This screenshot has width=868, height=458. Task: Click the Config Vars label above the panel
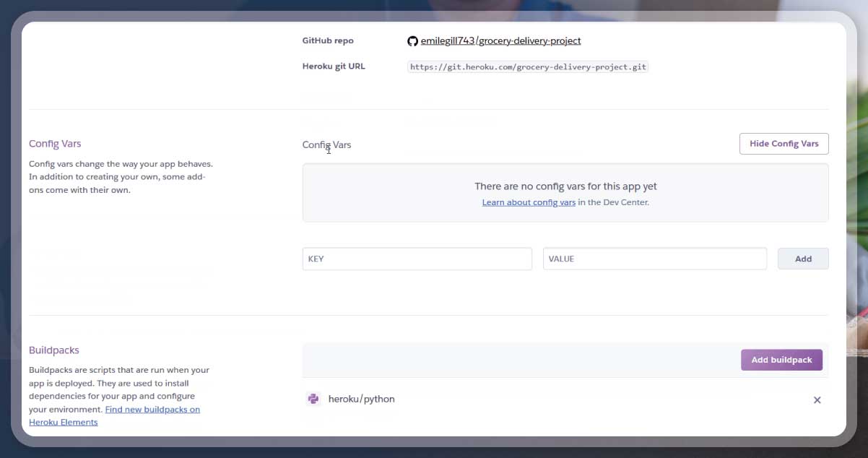(x=326, y=144)
